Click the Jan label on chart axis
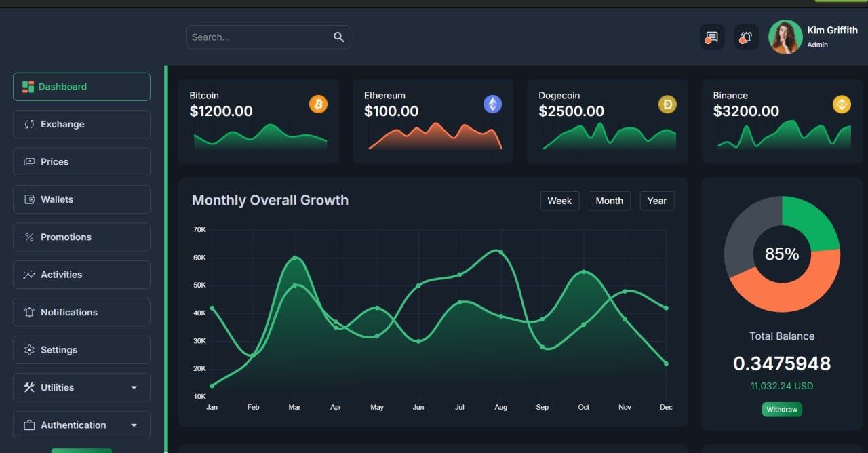Image resolution: width=868 pixels, height=453 pixels. [212, 407]
